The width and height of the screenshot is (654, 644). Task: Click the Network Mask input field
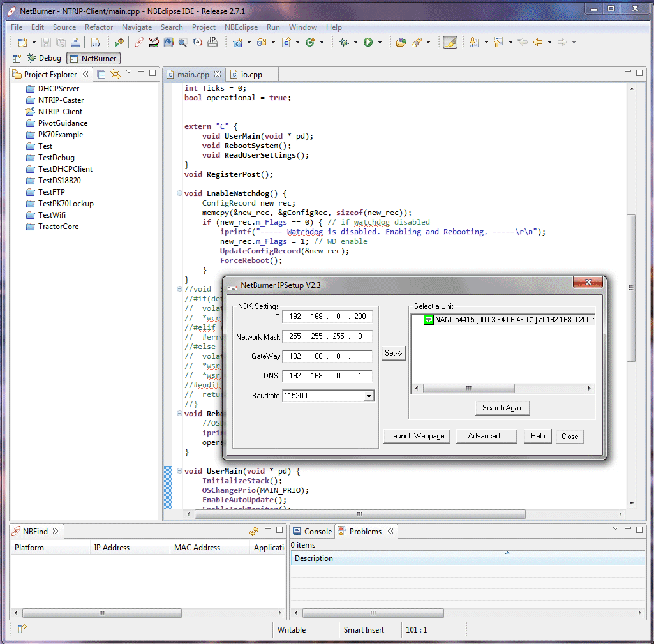327,336
